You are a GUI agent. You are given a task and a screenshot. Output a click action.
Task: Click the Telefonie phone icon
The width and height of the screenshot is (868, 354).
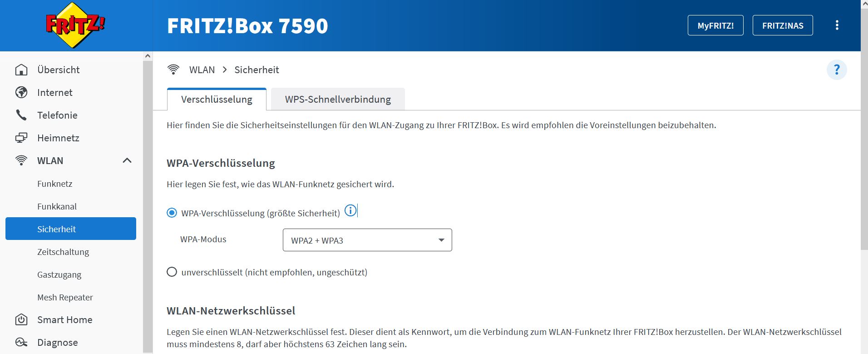(x=21, y=115)
